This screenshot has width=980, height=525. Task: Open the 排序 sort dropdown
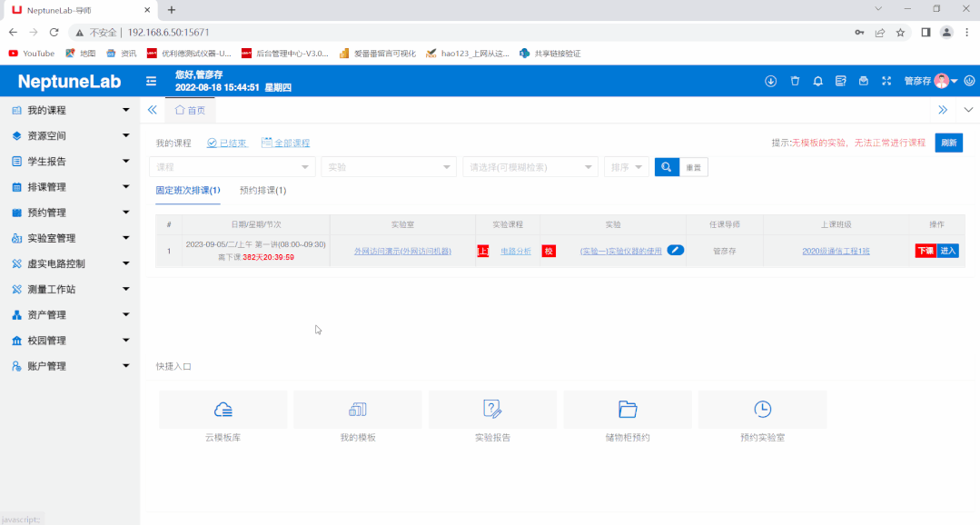pos(627,167)
